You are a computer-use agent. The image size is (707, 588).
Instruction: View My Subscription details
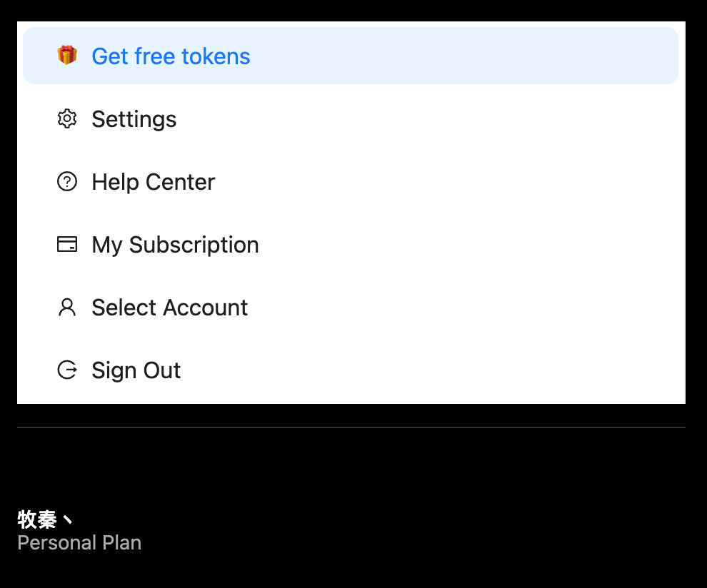click(x=175, y=245)
